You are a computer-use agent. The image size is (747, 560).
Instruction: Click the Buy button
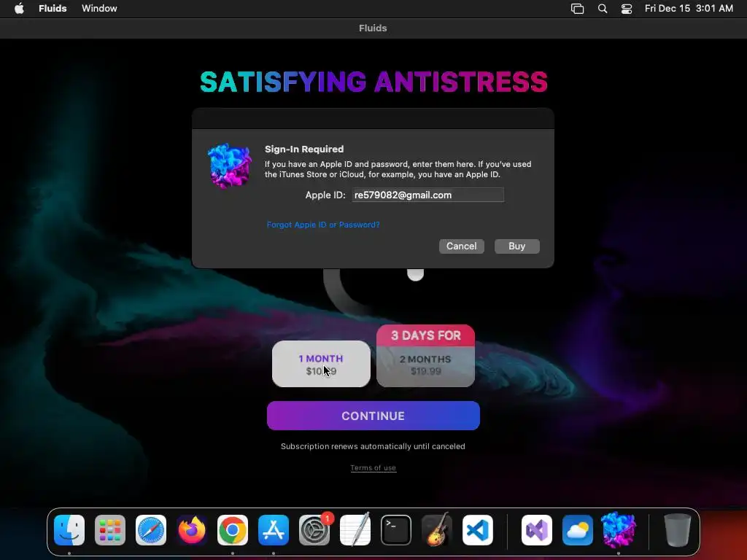pyautogui.click(x=516, y=246)
